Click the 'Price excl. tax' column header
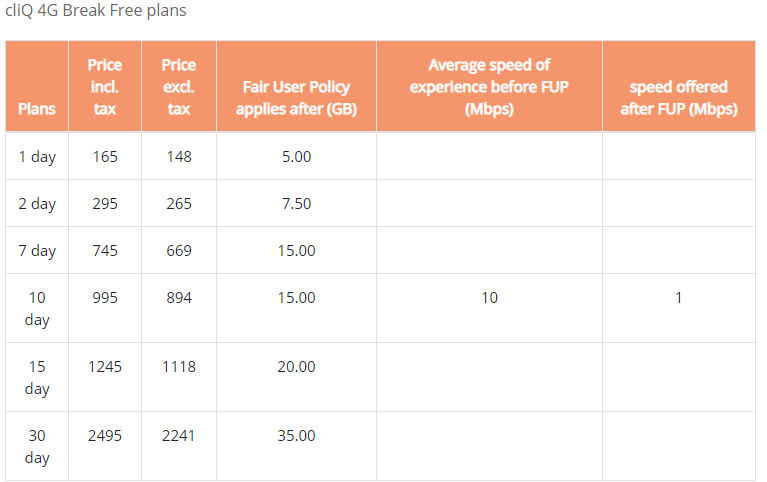This screenshot has width=767, height=482. (x=179, y=87)
